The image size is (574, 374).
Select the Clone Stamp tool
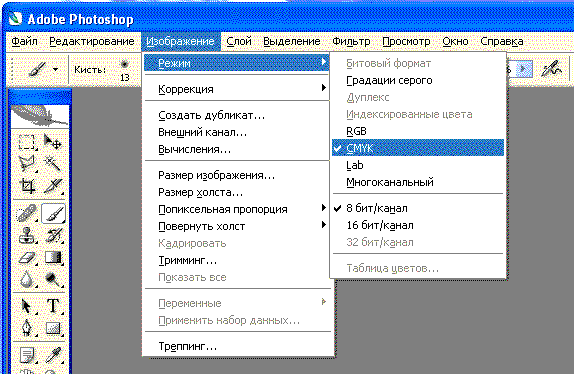pos(27,235)
